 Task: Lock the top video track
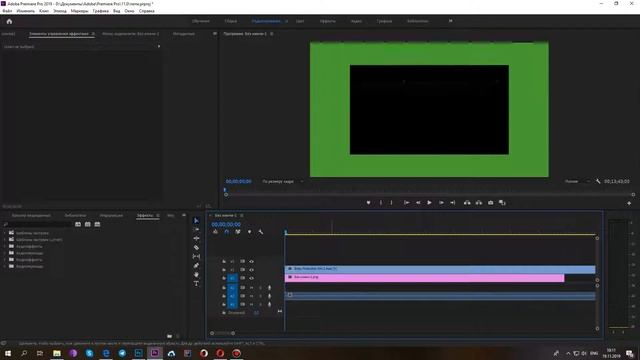[224, 261]
